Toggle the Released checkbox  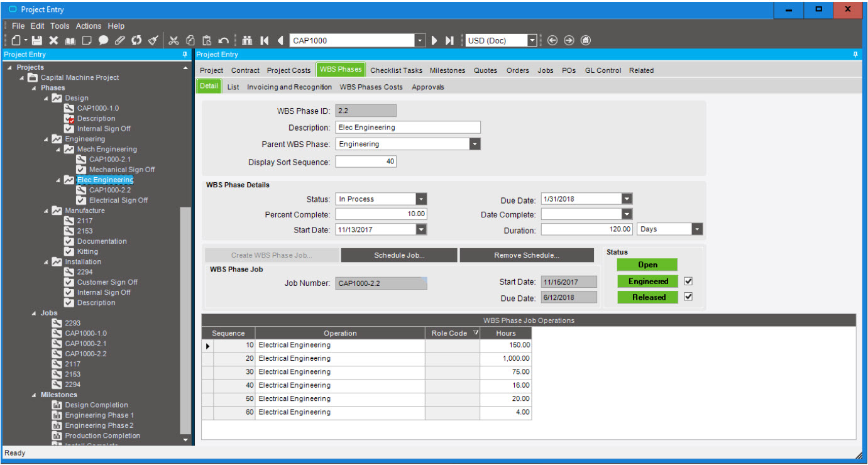pyautogui.click(x=688, y=297)
